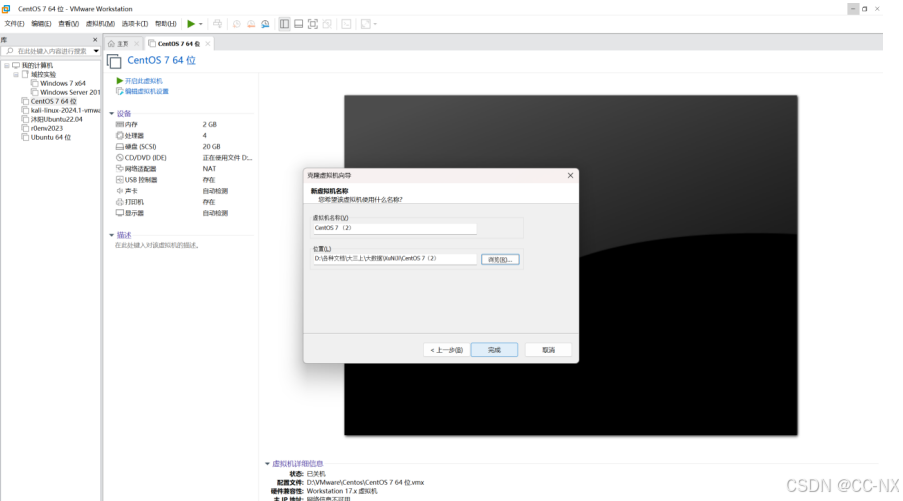This screenshot has height=501, width=903.
Task: Collapse the 虚拟机详细信息 section
Action: pos(267,464)
